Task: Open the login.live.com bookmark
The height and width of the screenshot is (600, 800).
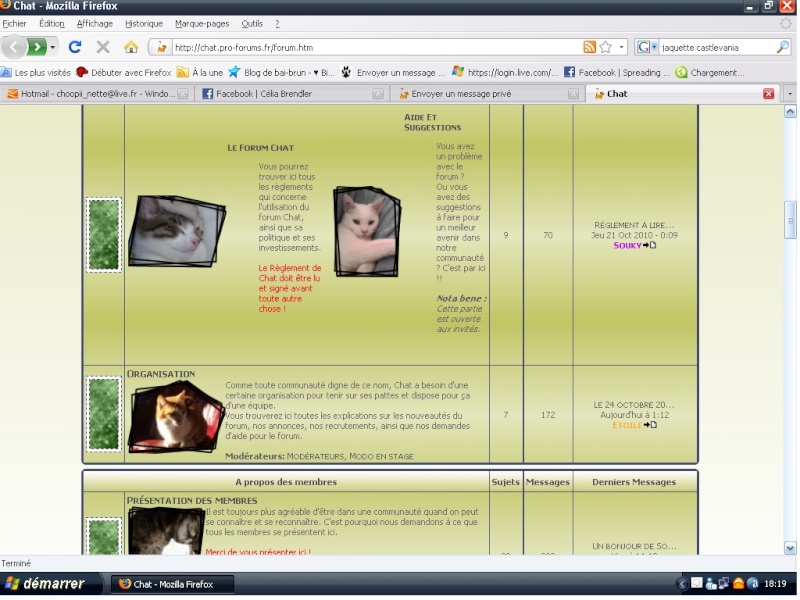Action: tap(505, 72)
